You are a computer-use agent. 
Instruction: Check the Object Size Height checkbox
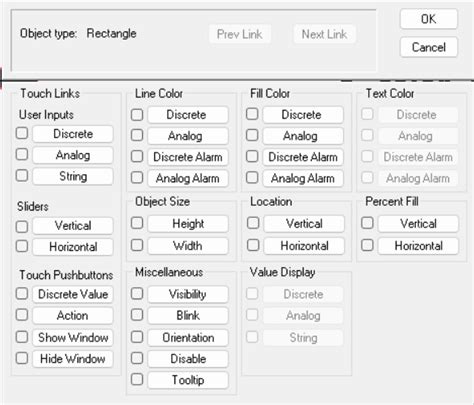tap(137, 223)
